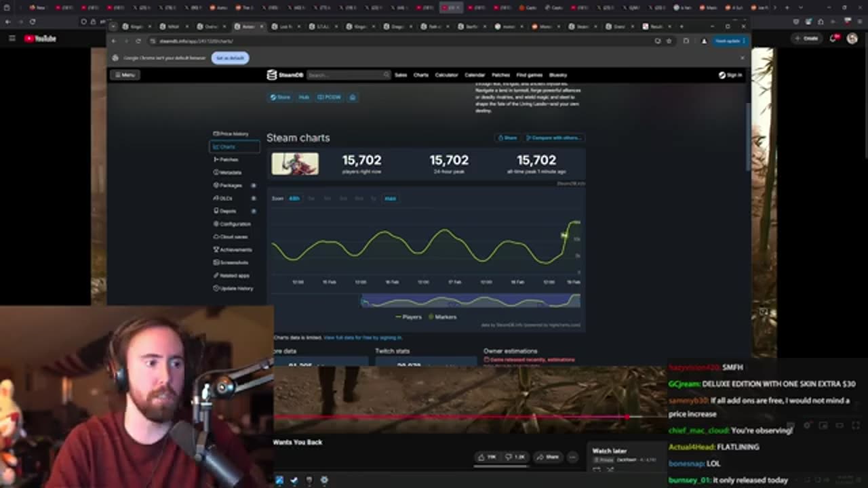
Task: Bookmark the page with the star icon
Action: tap(669, 41)
